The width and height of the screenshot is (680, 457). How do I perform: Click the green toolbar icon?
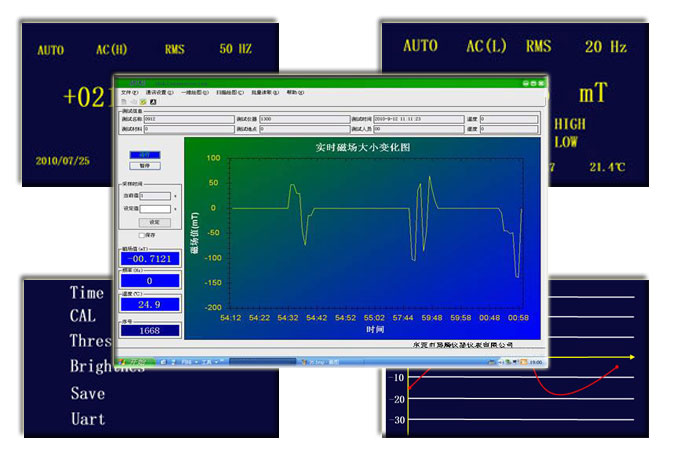(x=143, y=101)
